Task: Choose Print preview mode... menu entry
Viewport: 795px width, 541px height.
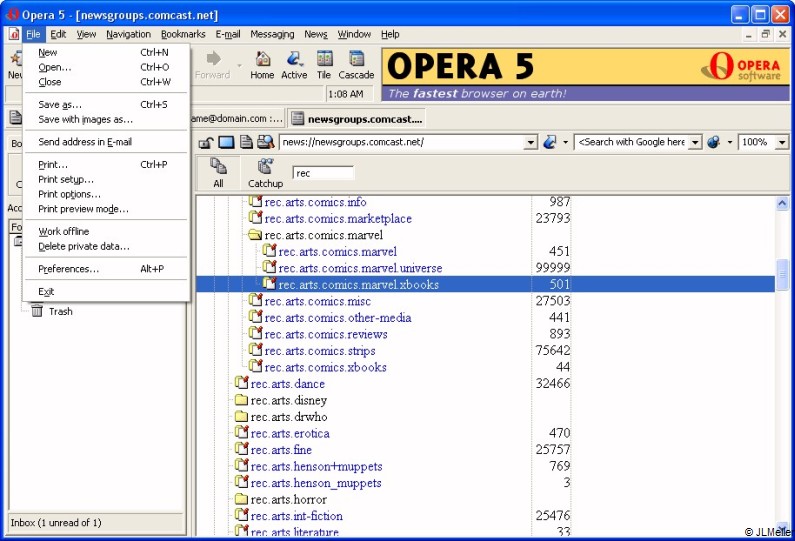Action: (x=105, y=209)
